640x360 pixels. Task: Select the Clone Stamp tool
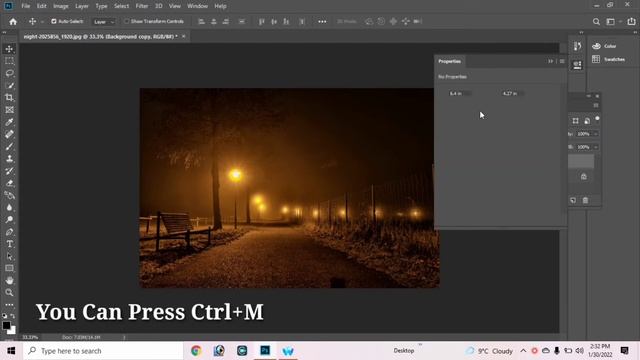coord(9,159)
